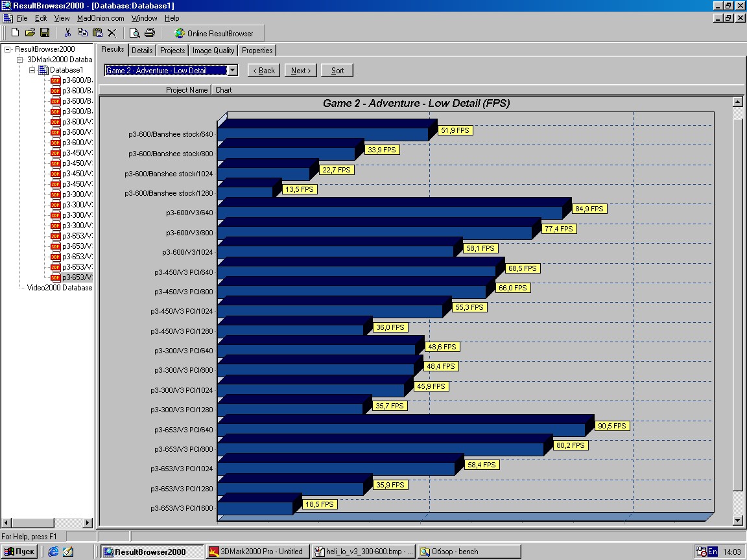Click the chart scrollbar down arrow
The height and width of the screenshot is (560, 747).
739,520
